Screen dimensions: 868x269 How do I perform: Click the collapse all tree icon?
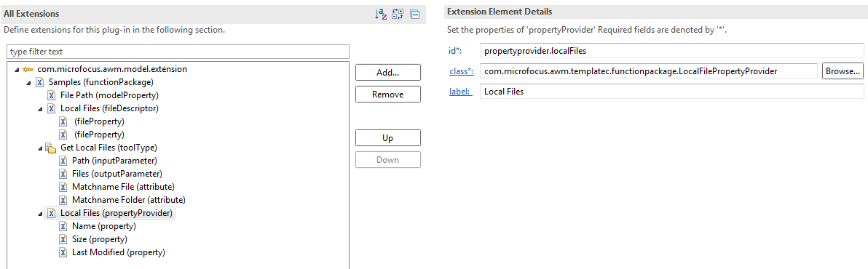click(x=414, y=15)
